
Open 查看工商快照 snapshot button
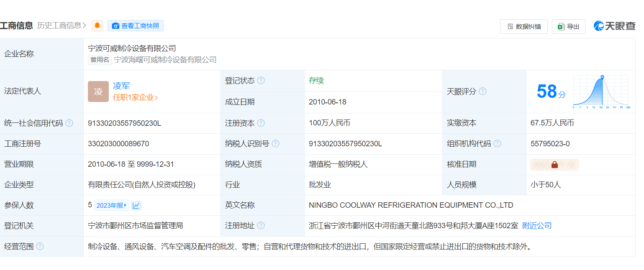(x=136, y=25)
